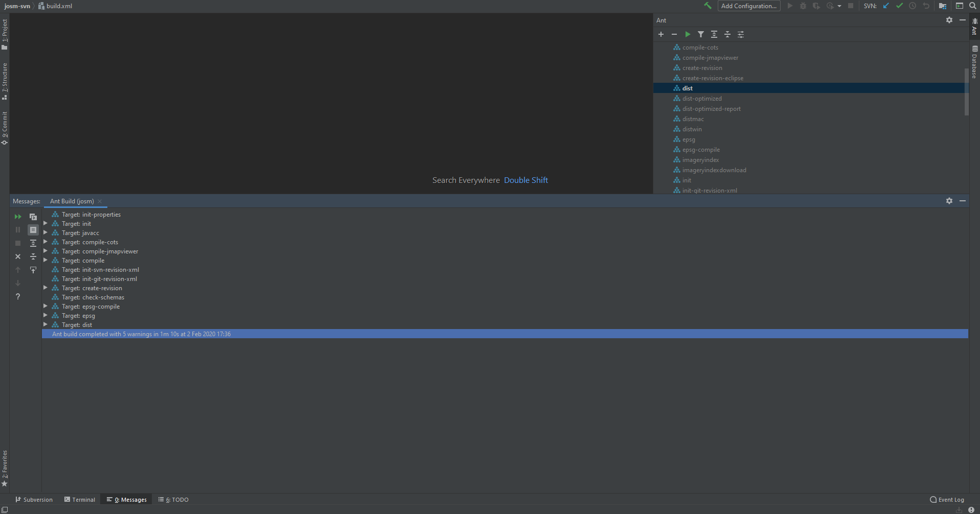Expand the 'Target: dist' tree node
Image resolution: width=980 pixels, height=514 pixels.
click(45, 325)
